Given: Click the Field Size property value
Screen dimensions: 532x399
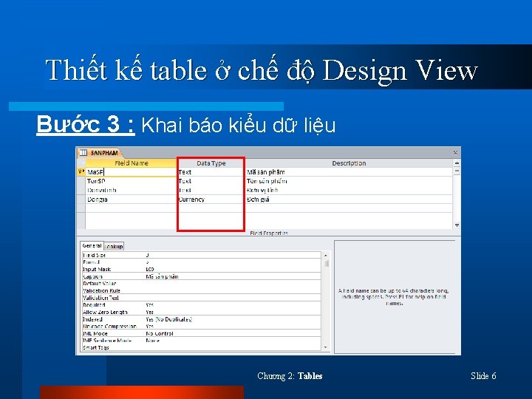Looking at the screenshot, I should [233, 255].
